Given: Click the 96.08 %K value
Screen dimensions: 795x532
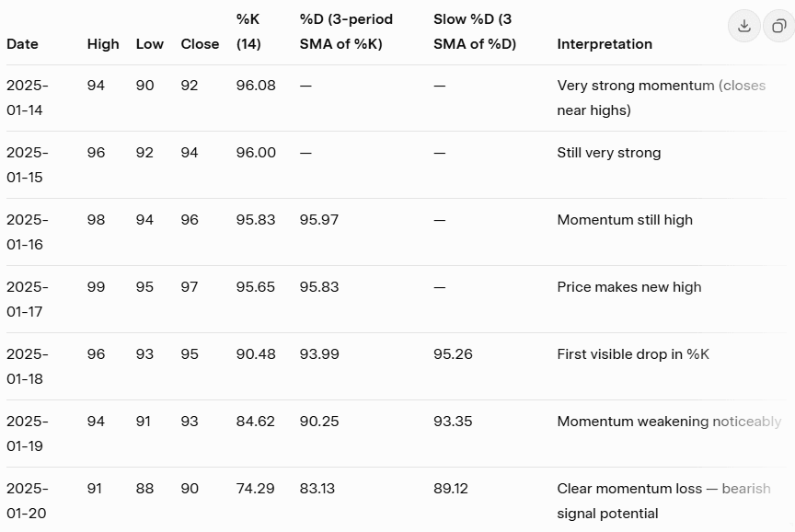Looking at the screenshot, I should click(x=255, y=86).
